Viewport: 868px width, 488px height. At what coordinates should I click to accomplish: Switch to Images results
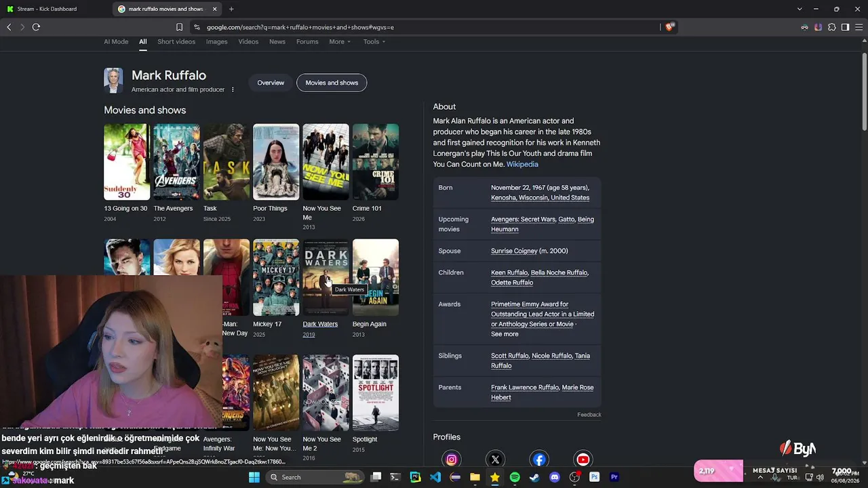(217, 42)
